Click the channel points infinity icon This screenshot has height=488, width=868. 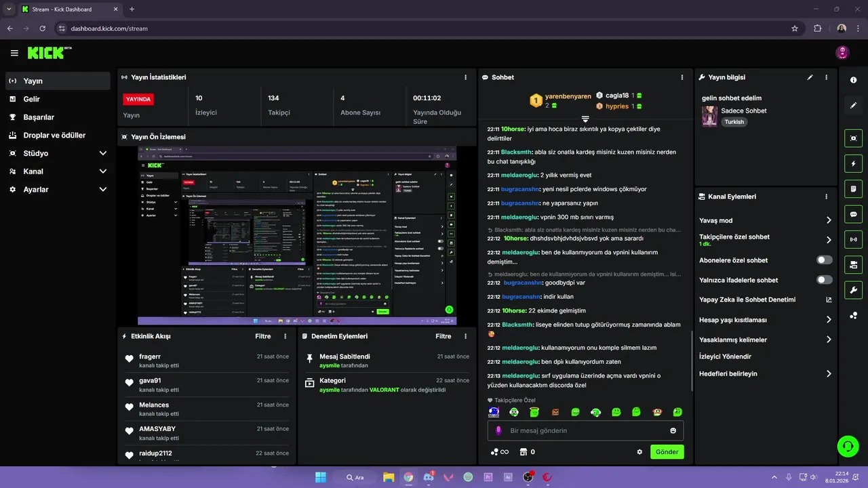tap(500, 452)
